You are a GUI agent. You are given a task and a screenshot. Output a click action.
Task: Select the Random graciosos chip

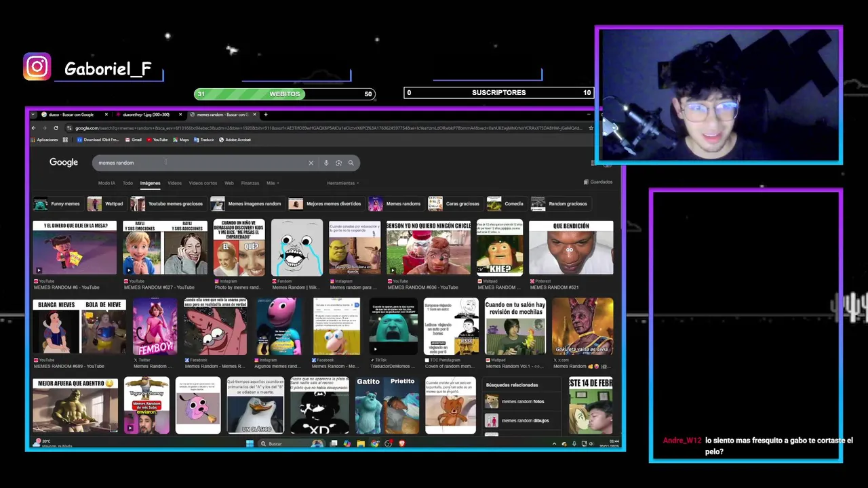(560, 203)
